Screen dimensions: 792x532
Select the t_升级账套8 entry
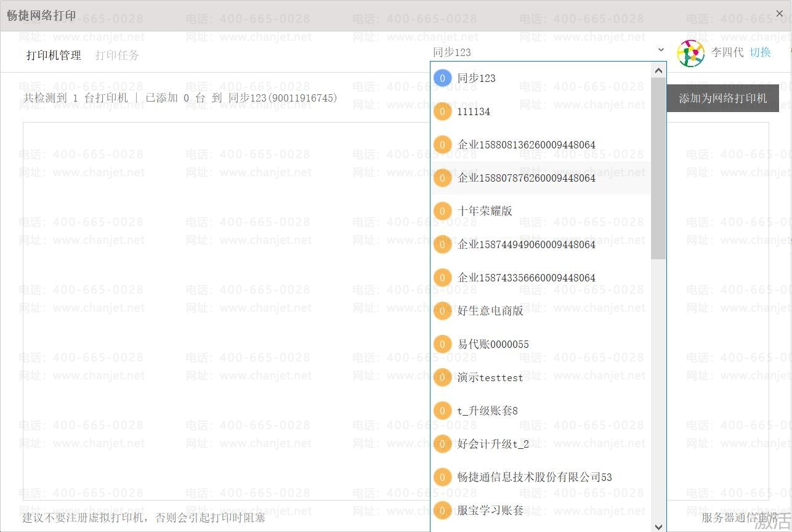[541, 411]
